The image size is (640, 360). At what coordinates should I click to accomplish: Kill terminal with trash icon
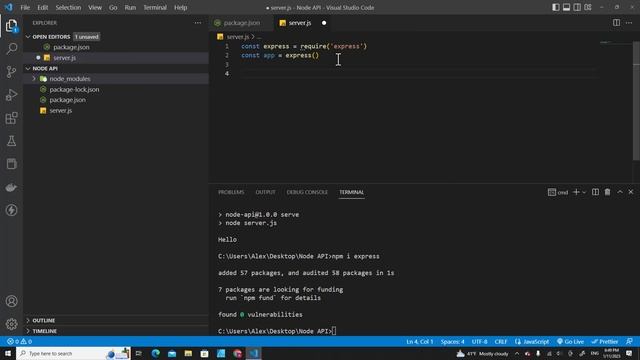point(607,192)
